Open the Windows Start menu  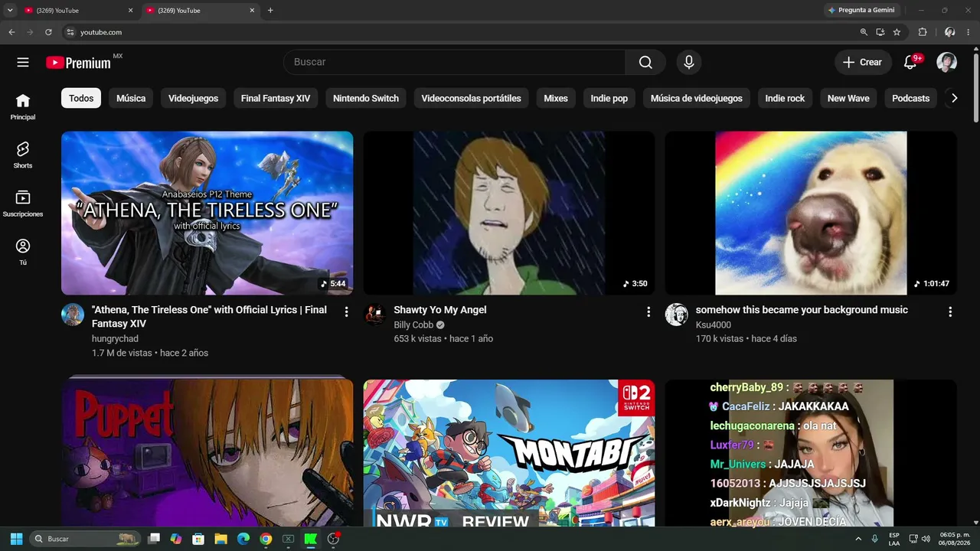(x=16, y=539)
